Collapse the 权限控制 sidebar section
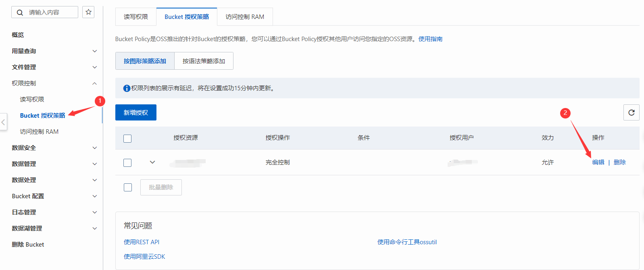The height and width of the screenshot is (270, 644). (94, 83)
